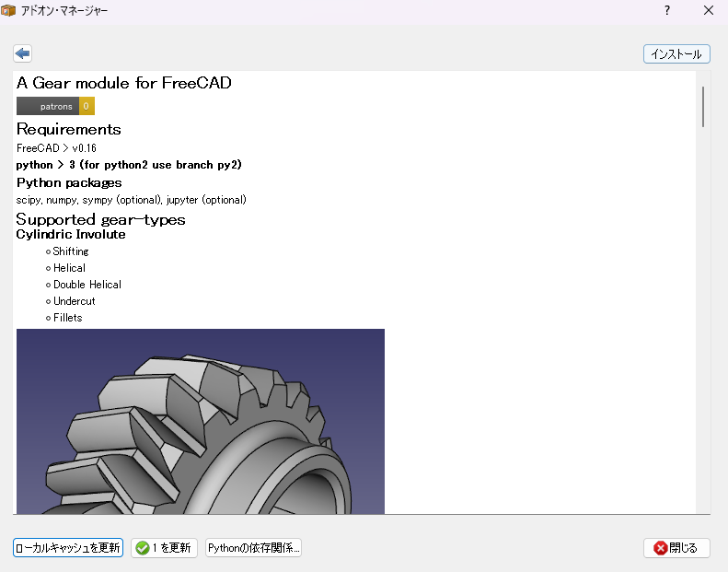Click the 1 を更新 button
This screenshot has height=572, width=728.
tap(164, 548)
